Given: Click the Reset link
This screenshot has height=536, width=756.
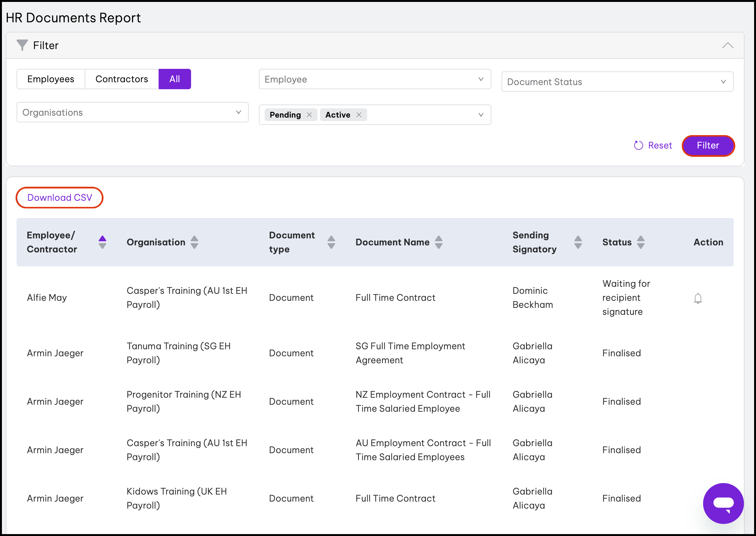Looking at the screenshot, I should 653,145.
